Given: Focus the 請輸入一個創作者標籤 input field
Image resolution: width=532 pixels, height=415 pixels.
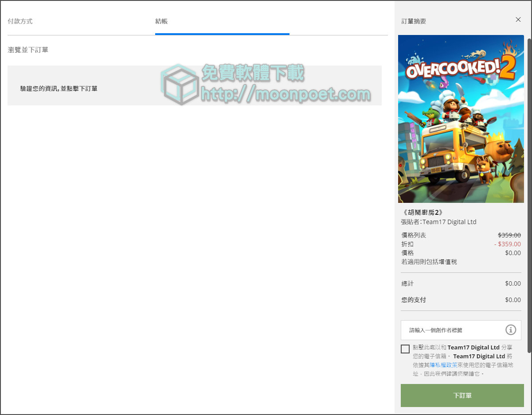Looking at the screenshot, I should [x=452, y=330].
